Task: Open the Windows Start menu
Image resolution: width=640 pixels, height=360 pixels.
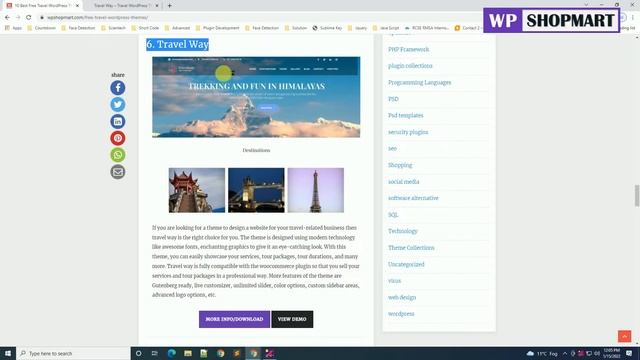Action: [x=8, y=353]
